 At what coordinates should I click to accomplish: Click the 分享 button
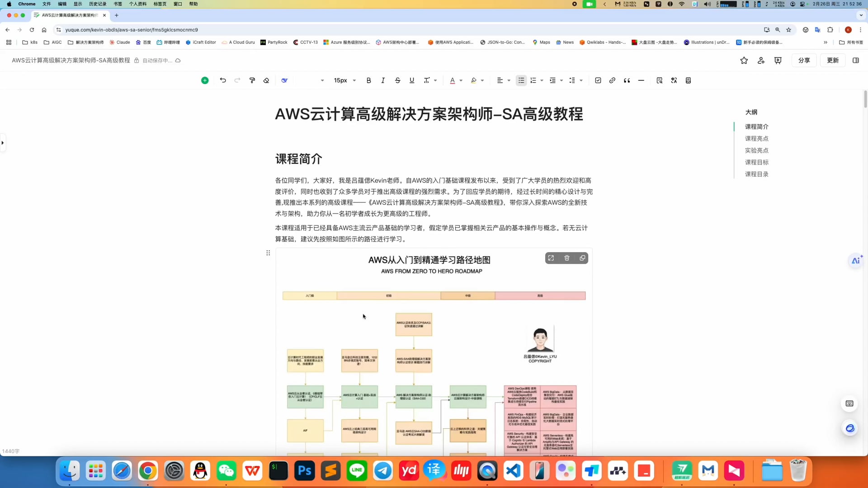(804, 60)
